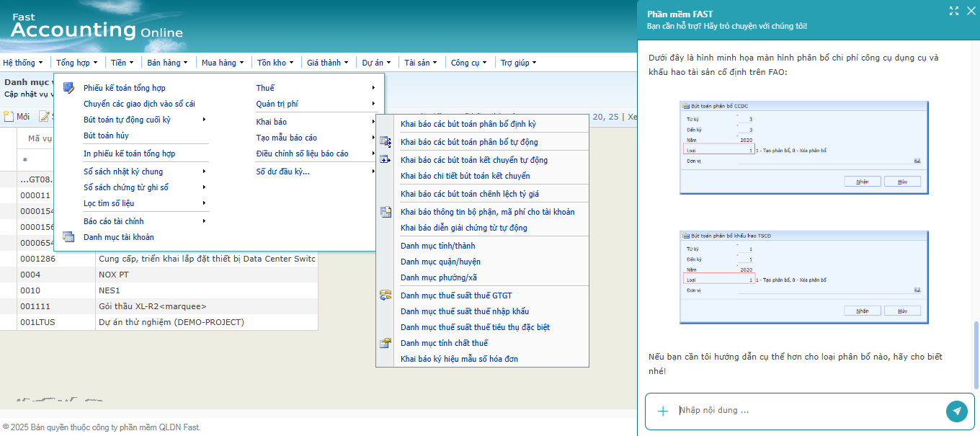Image resolution: width=980 pixels, height=436 pixels.
Task: Select Khai báo ký hiệu mẫu số hóa đơn
Action: tap(459, 359)
